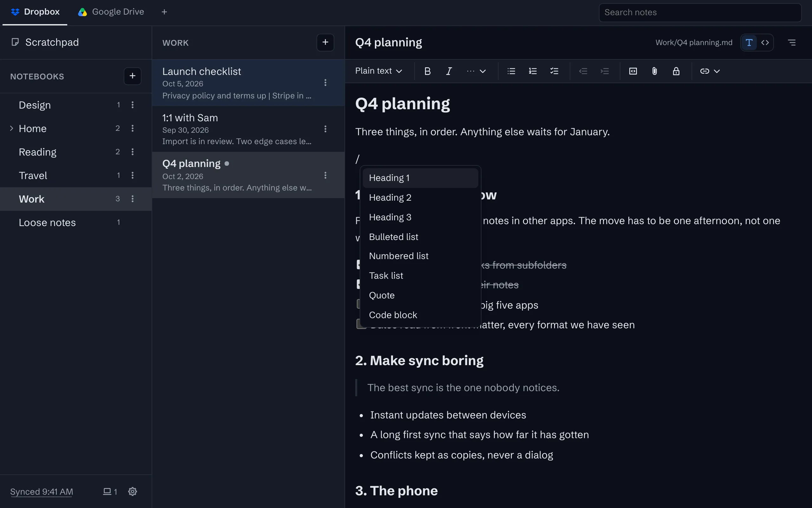Switch to rich text editor mode
This screenshot has height=508, width=812.
coord(749,43)
